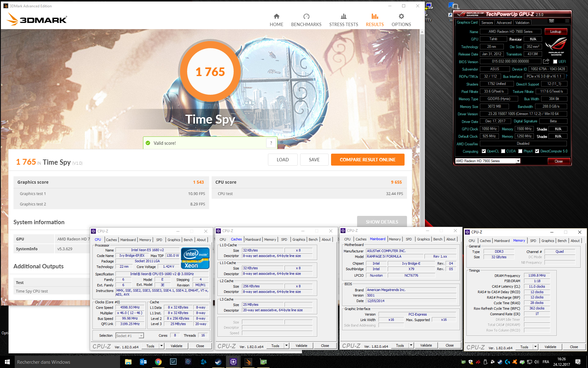Open the 3DMark Results section

pos(375,20)
